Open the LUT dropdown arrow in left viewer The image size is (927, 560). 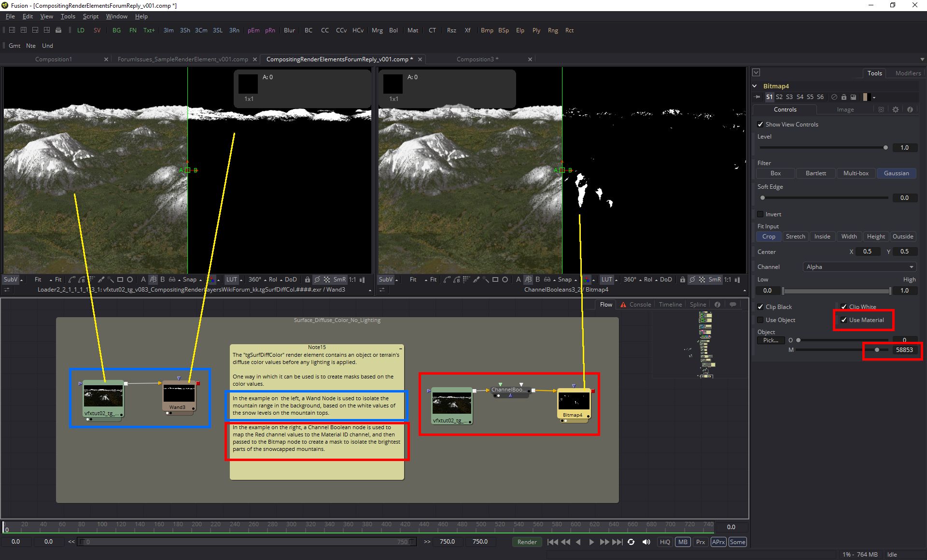tap(241, 280)
